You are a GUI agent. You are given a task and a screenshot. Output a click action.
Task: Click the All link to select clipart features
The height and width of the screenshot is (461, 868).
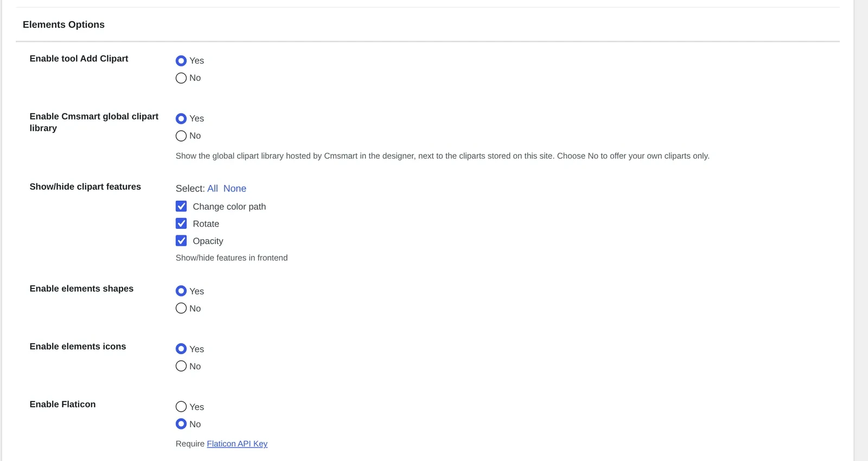(213, 189)
